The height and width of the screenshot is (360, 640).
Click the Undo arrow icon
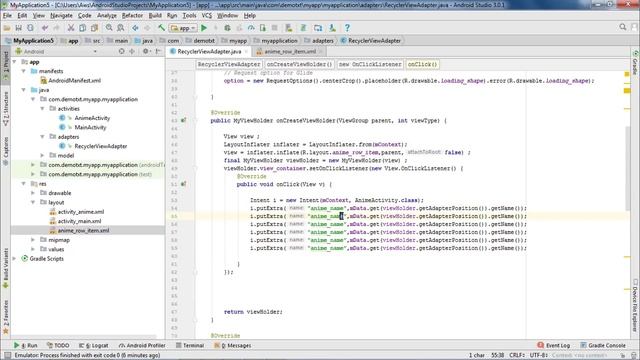pos(45,28)
